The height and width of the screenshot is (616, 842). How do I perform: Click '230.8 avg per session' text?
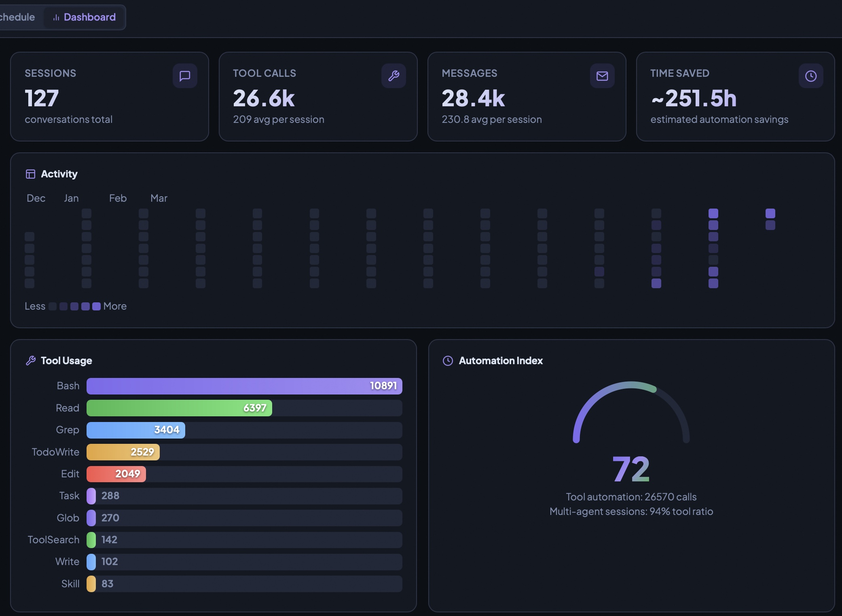click(x=492, y=119)
